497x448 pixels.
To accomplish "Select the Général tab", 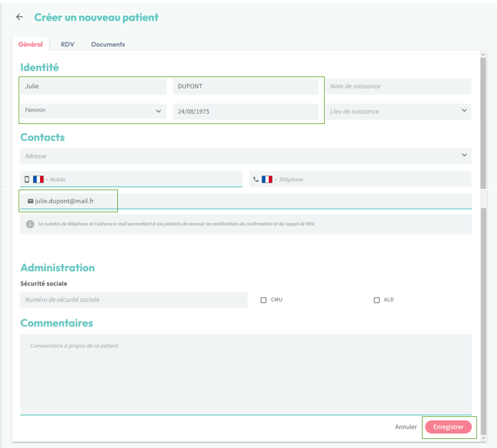I will 30,44.
